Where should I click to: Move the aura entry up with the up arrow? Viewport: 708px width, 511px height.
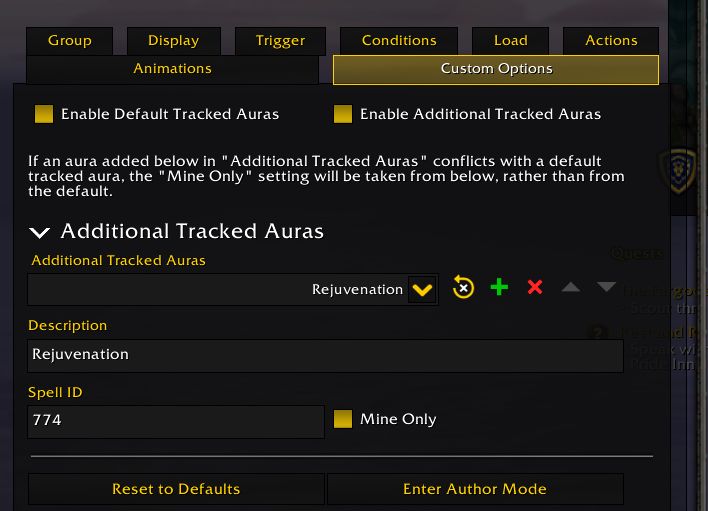(x=570, y=288)
